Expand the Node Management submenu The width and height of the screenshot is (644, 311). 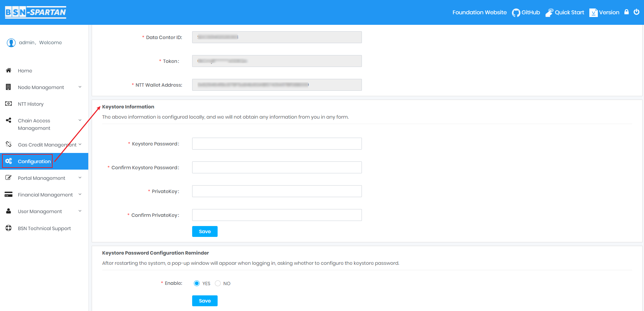click(x=80, y=87)
